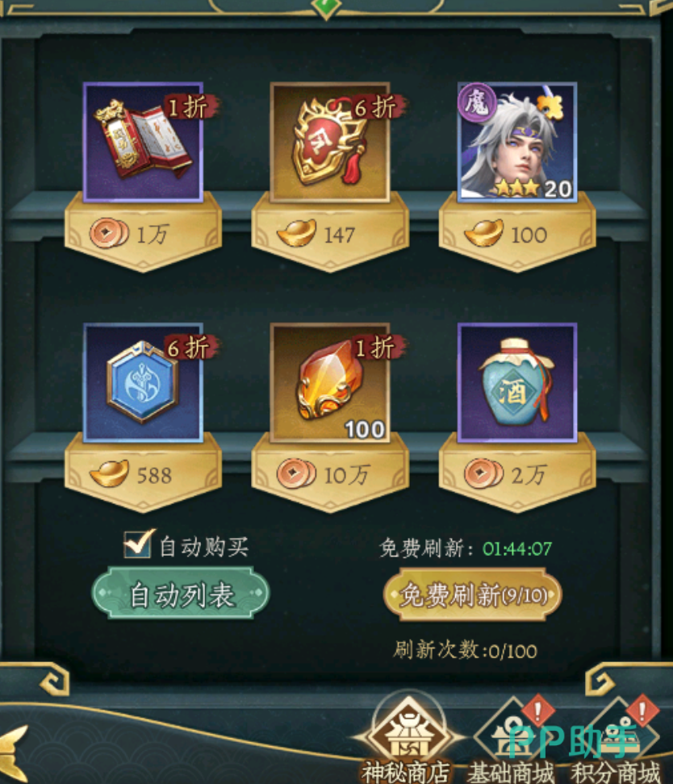Click the 免费刷新(9/10) button
Image resolution: width=673 pixels, height=784 pixels.
point(472,594)
